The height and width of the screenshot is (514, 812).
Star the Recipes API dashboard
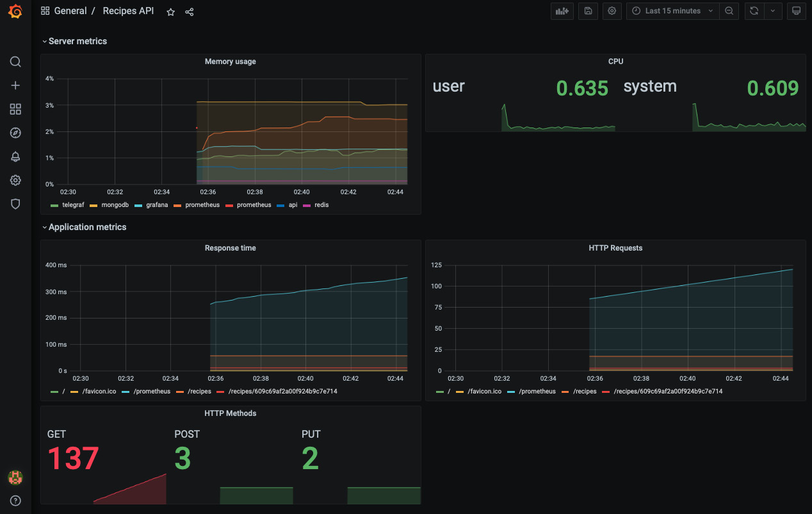(x=170, y=12)
